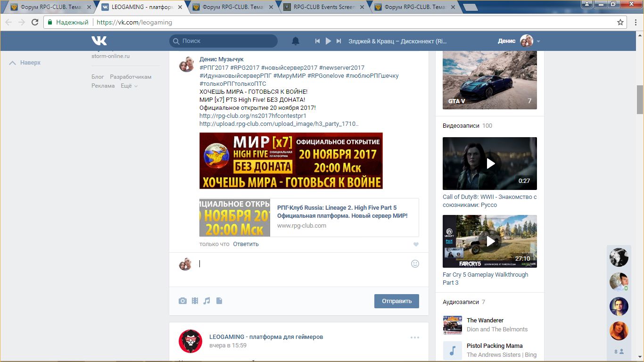Attach a document to the comment
Image resolution: width=644 pixels, height=362 pixels.
pos(219,301)
